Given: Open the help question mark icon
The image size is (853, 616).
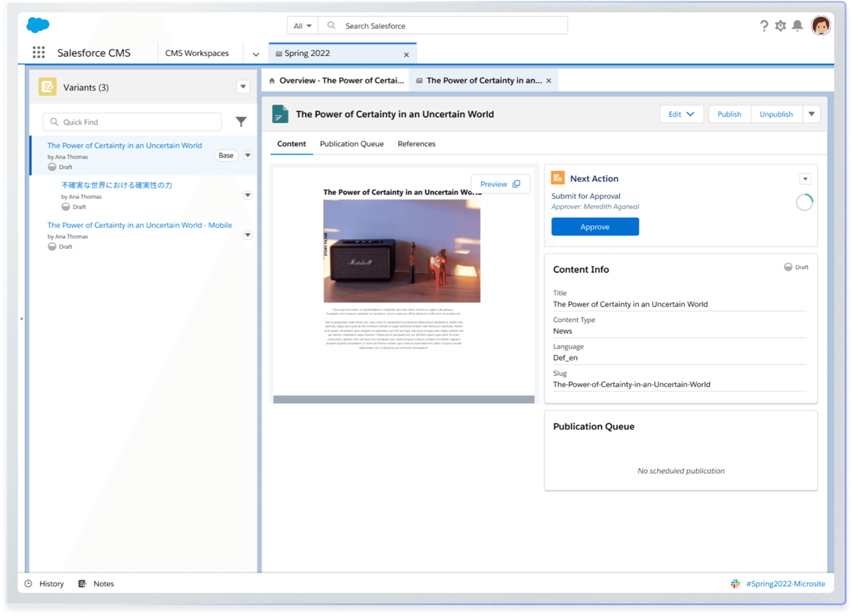Looking at the screenshot, I should point(764,26).
